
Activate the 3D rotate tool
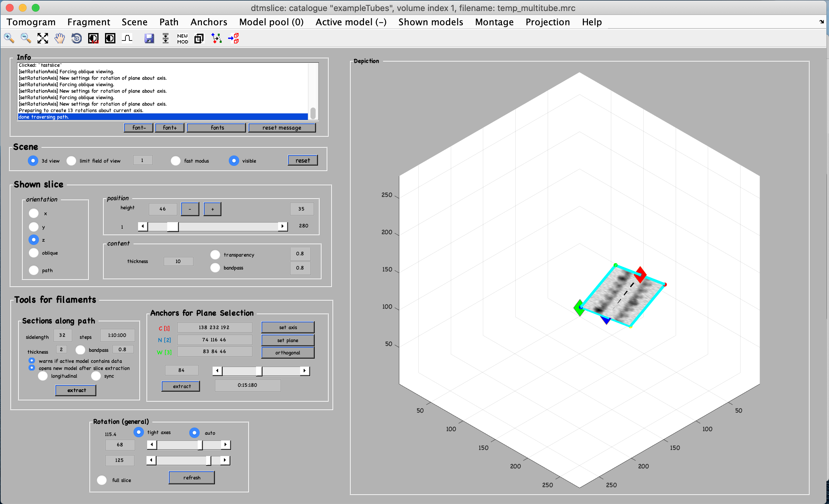click(x=76, y=38)
